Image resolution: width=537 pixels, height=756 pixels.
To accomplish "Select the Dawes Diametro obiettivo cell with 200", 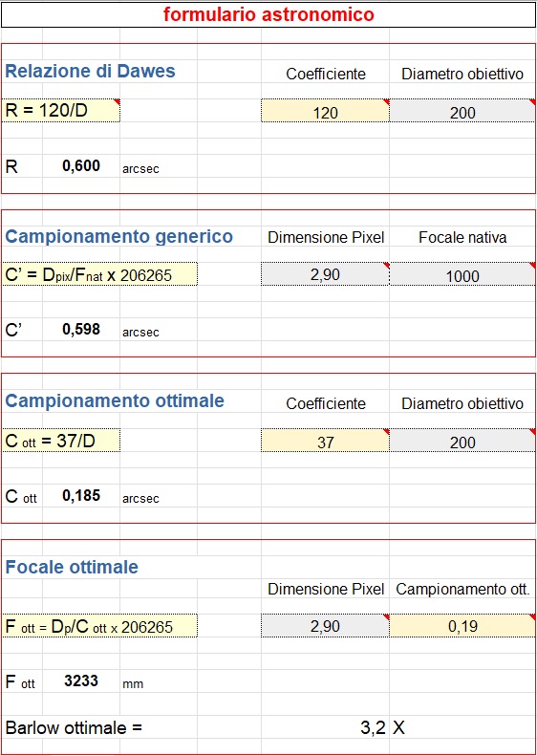I will point(462,111).
